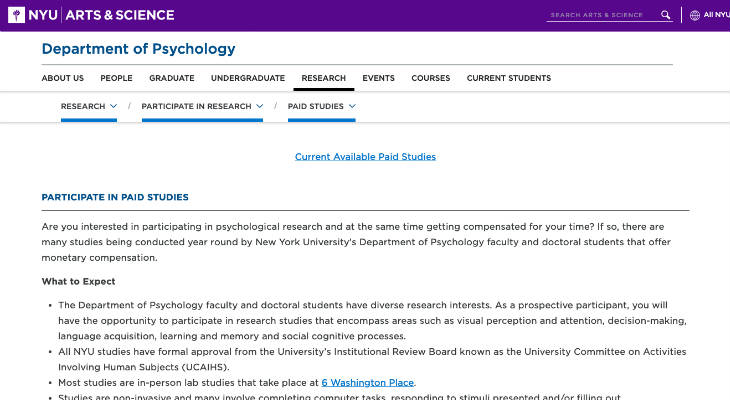Open the People menu item
The width and height of the screenshot is (730, 400).
point(116,78)
